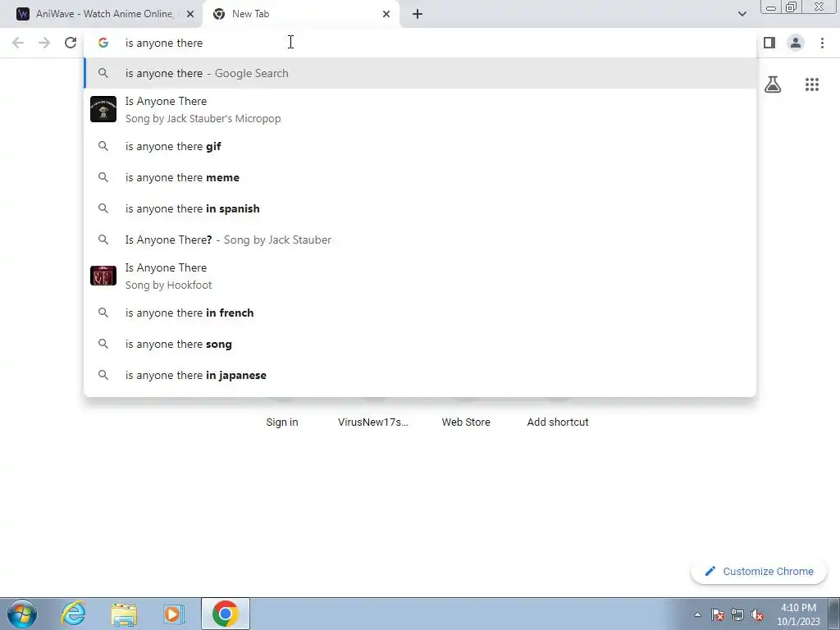
Task: Open the Windows Start menu
Action: (x=22, y=614)
